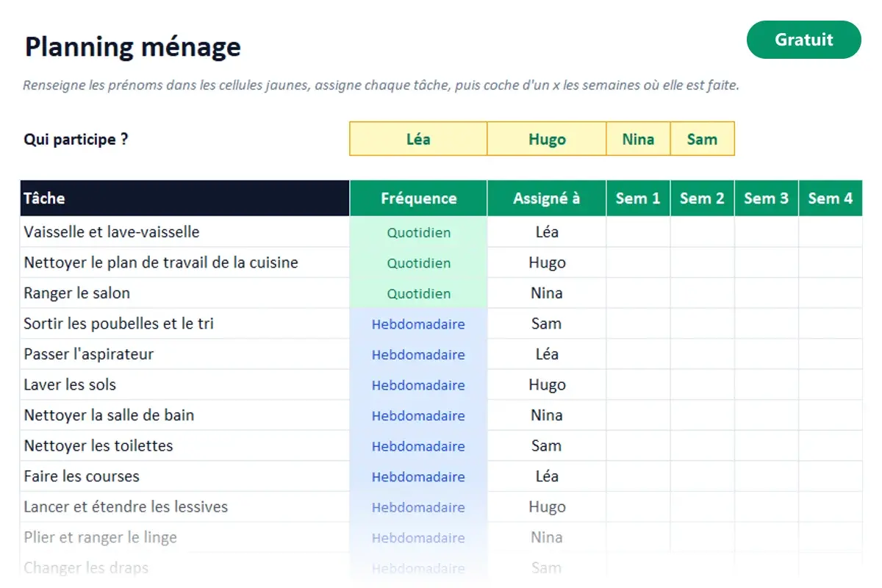Click Léa assigned to Passer l'aspirateur
The image size is (882, 588).
547,354
